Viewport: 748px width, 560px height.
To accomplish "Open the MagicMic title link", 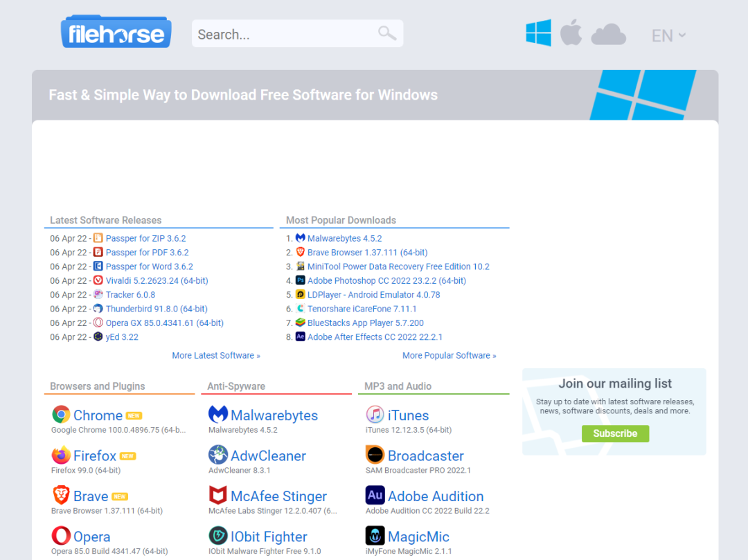I will pyautogui.click(x=418, y=536).
